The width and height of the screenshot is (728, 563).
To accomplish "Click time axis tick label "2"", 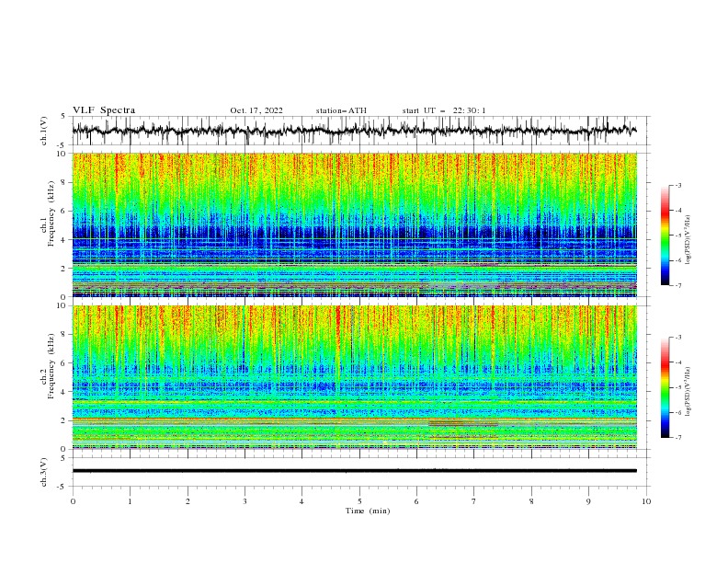I will pyautogui.click(x=188, y=501).
